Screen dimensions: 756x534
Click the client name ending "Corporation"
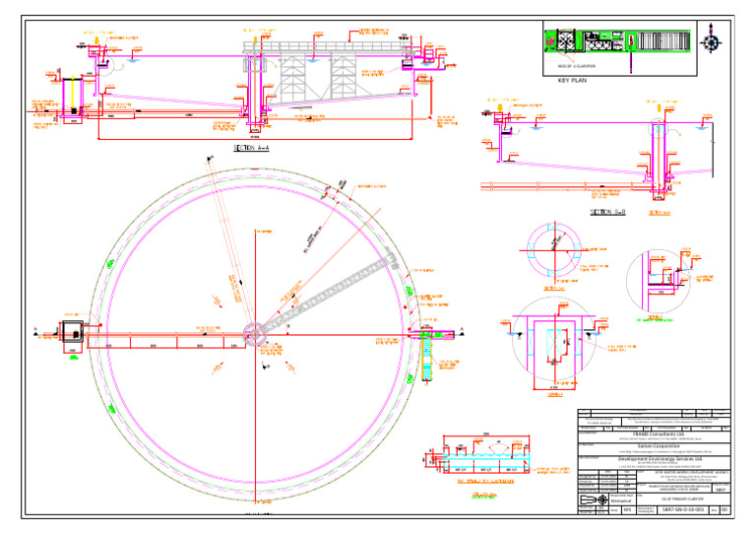point(659,446)
